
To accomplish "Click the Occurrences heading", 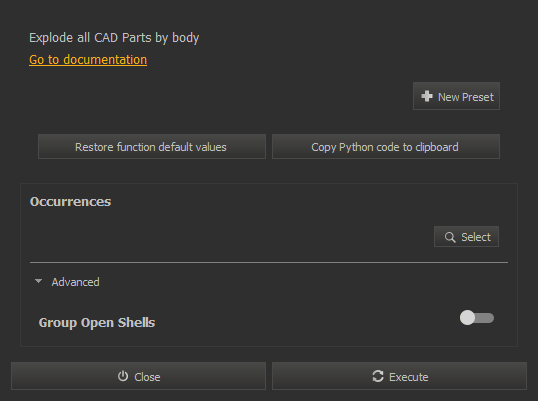I will (x=70, y=202).
